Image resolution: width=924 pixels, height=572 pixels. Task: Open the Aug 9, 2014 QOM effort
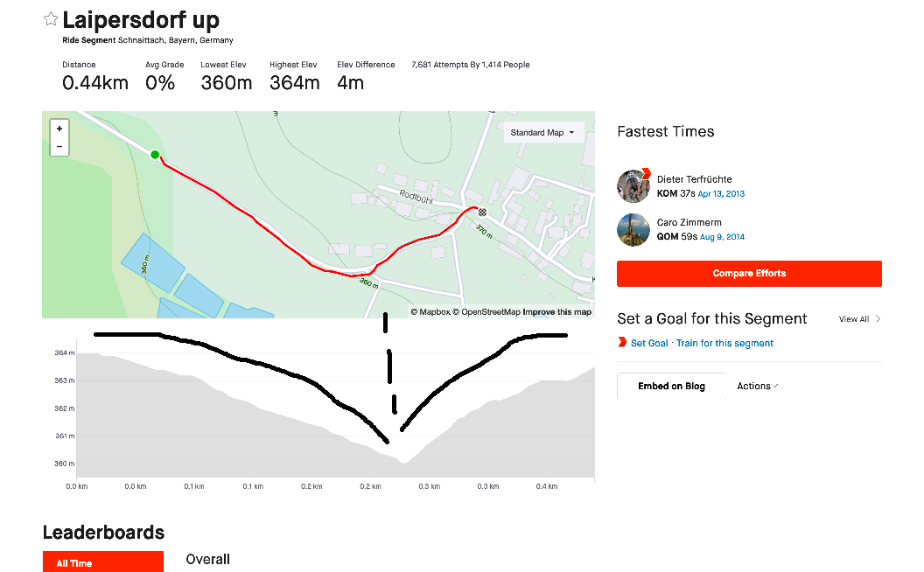(721, 237)
